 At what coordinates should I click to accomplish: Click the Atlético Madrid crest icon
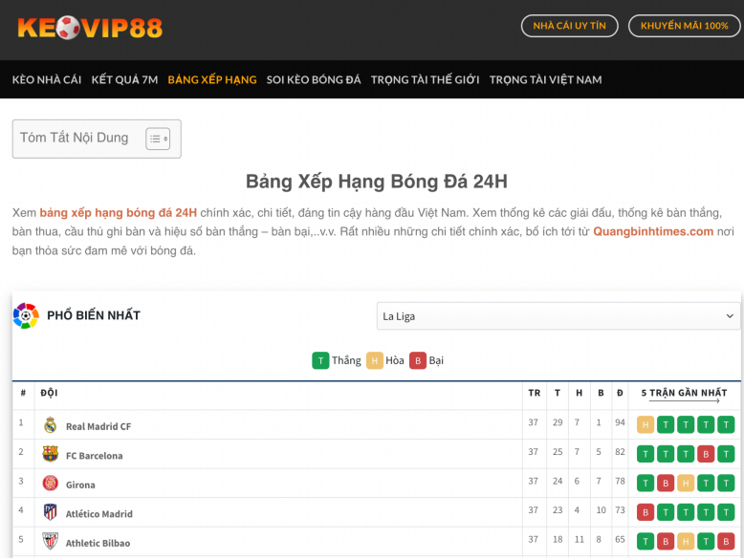51,512
